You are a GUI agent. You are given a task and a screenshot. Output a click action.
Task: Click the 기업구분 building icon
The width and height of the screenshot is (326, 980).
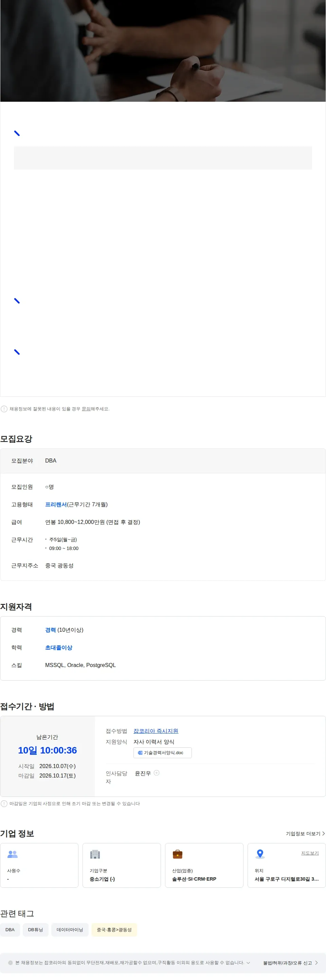click(95, 854)
